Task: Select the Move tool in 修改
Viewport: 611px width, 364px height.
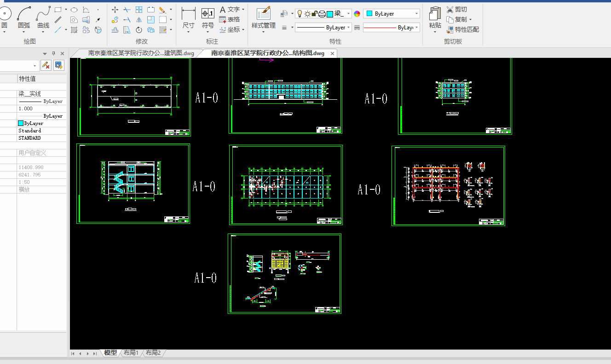Action: tap(115, 9)
